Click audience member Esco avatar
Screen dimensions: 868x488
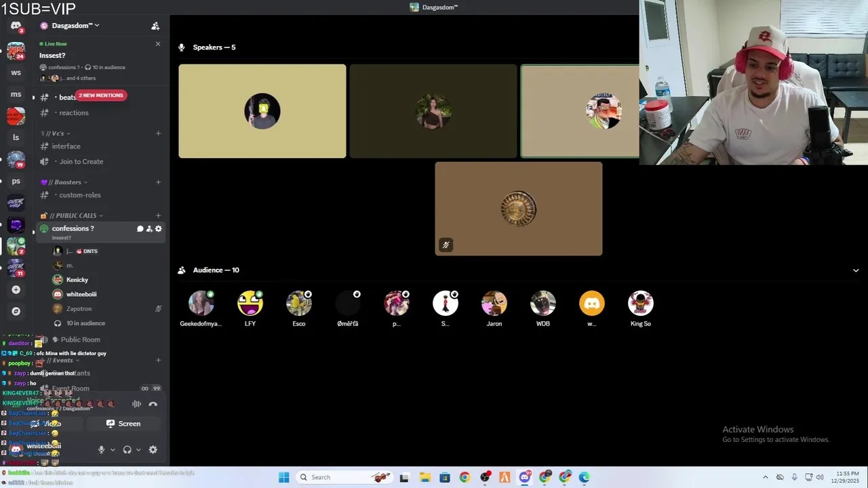(x=299, y=304)
